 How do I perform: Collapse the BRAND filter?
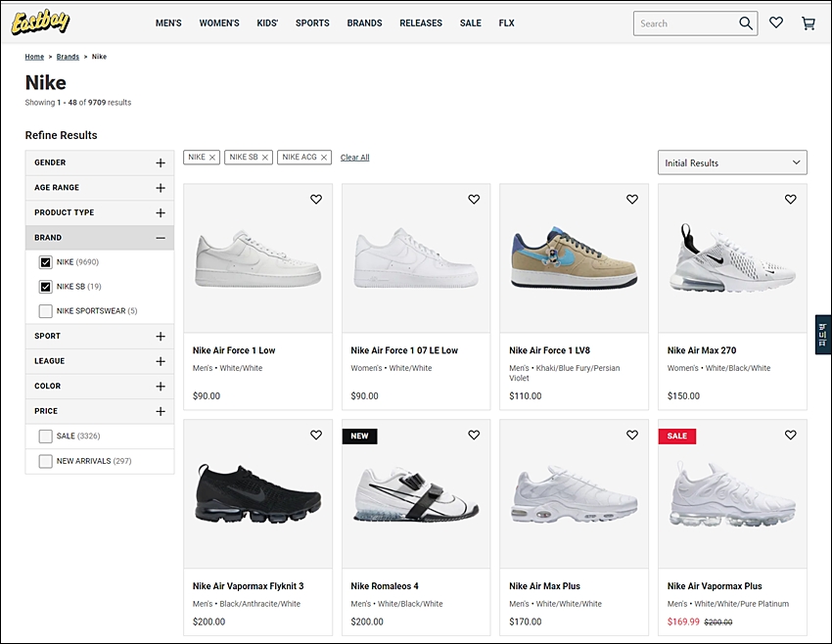[100, 238]
